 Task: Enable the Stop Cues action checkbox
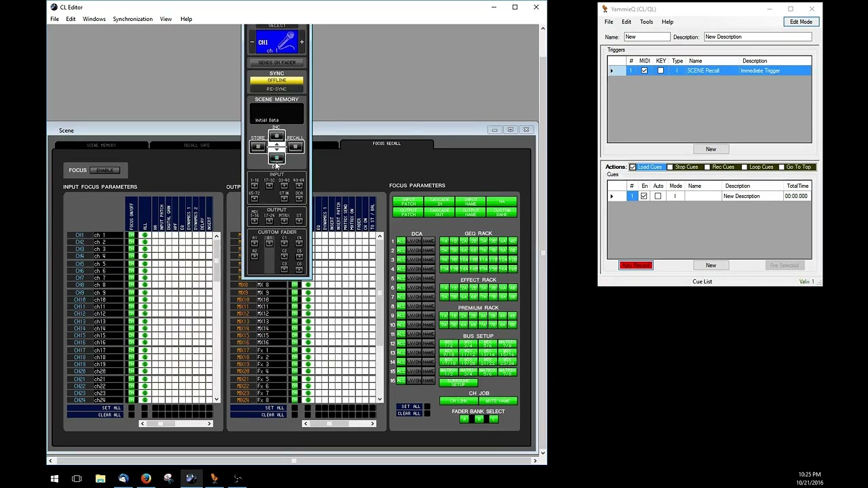(x=670, y=167)
